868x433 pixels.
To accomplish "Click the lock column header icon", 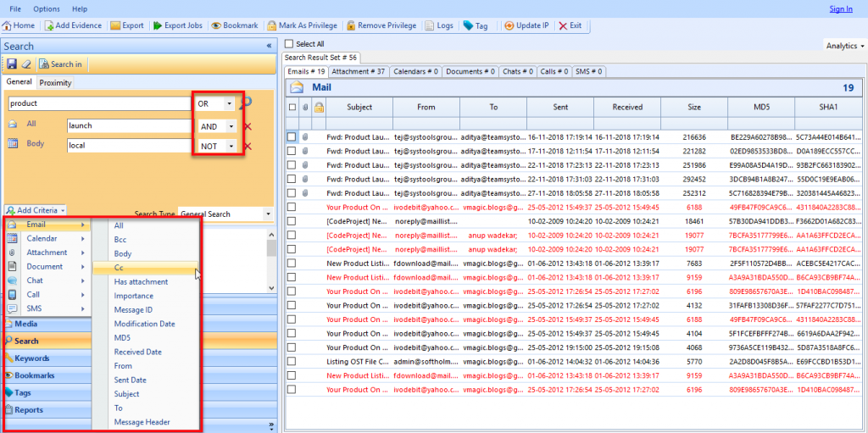I will coord(319,108).
